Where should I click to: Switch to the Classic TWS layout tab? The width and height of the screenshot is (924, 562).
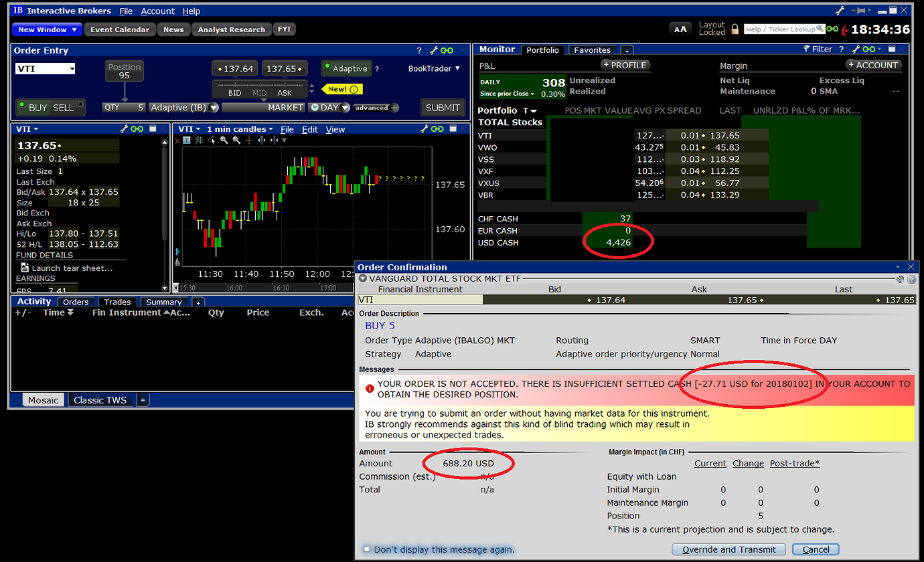[x=100, y=400]
